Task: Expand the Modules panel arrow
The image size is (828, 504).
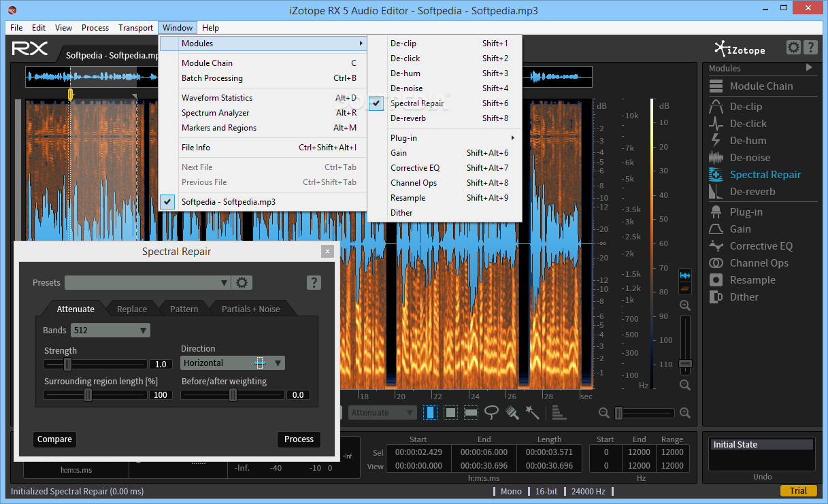Action: pos(809,67)
